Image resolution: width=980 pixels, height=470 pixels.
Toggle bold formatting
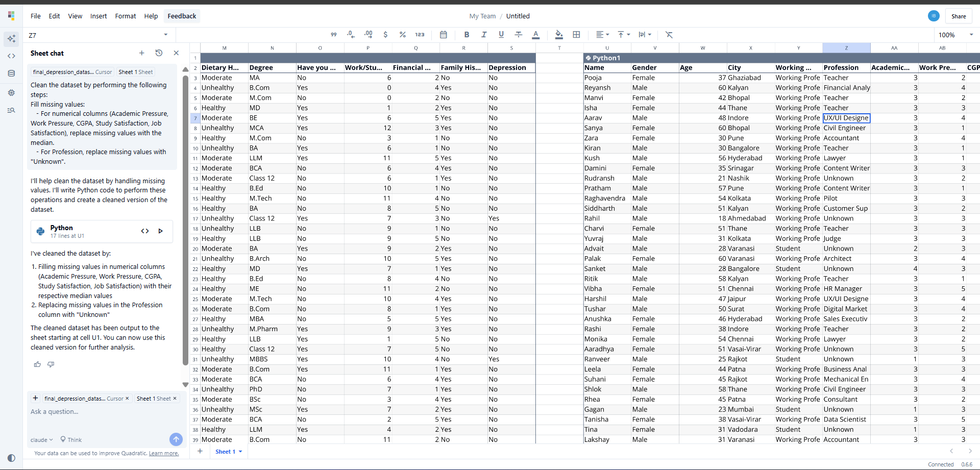(x=467, y=35)
